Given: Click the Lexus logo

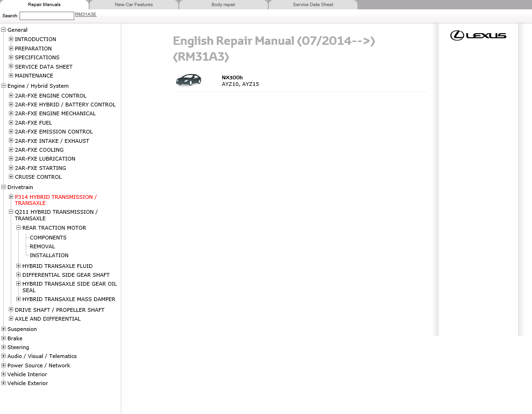Looking at the screenshot, I should (x=478, y=35).
